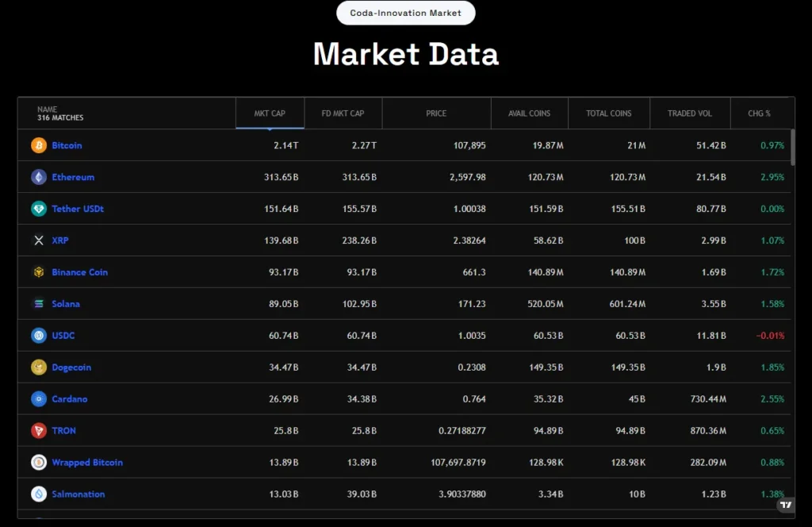812x527 pixels.
Task: Click the Coda-Innovation Market button
Action: pos(405,13)
